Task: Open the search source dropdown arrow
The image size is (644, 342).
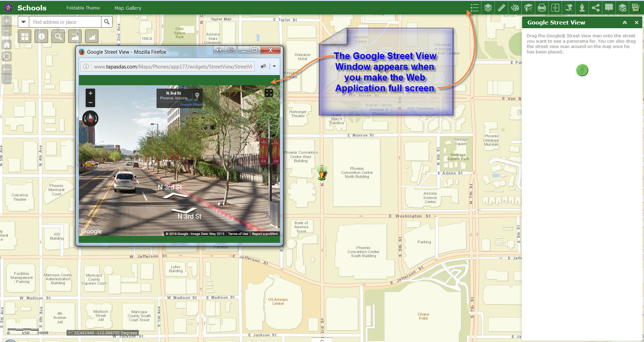Action: pos(24,22)
